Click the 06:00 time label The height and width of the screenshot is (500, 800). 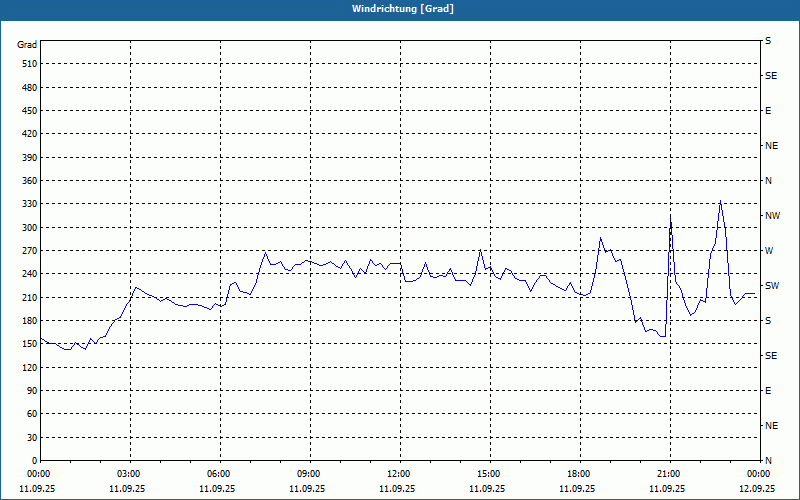coord(220,474)
